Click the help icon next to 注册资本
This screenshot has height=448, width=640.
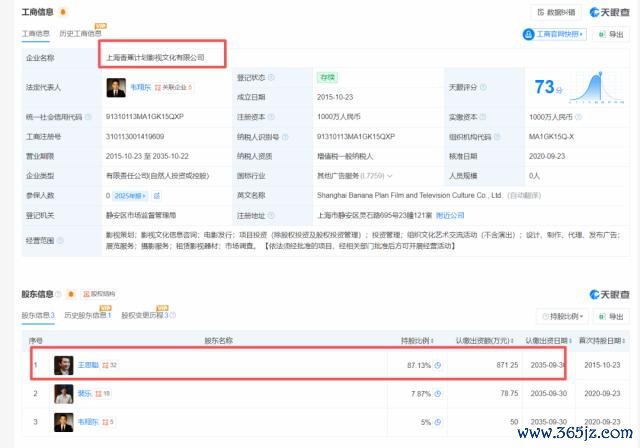pos(271,117)
